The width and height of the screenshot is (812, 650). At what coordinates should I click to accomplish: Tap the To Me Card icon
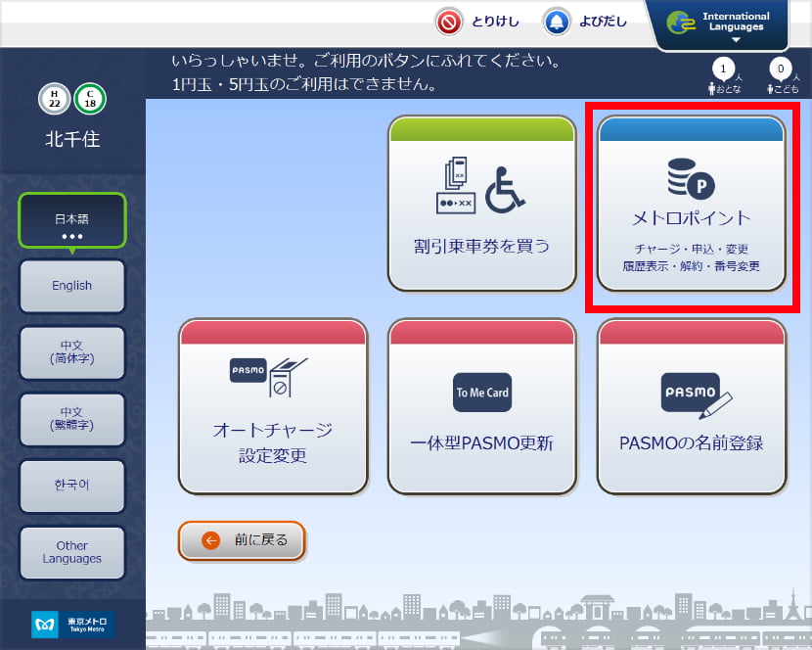[x=481, y=393]
